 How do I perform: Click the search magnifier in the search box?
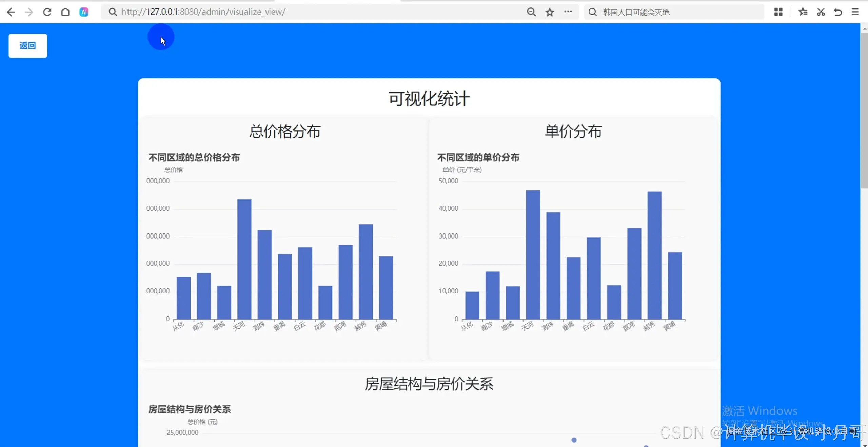pyautogui.click(x=592, y=12)
